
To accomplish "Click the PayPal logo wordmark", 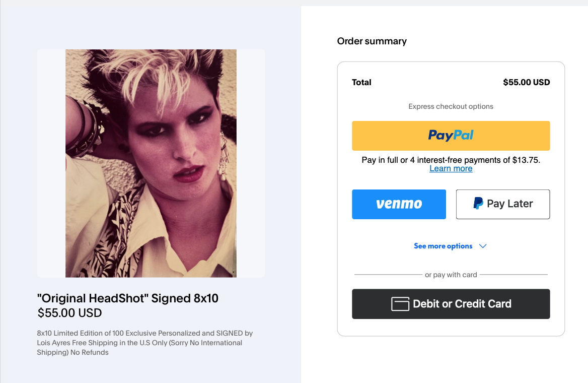I will (x=451, y=135).
